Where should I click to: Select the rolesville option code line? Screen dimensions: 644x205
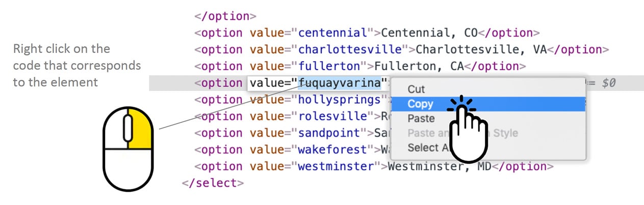[x=292, y=116]
